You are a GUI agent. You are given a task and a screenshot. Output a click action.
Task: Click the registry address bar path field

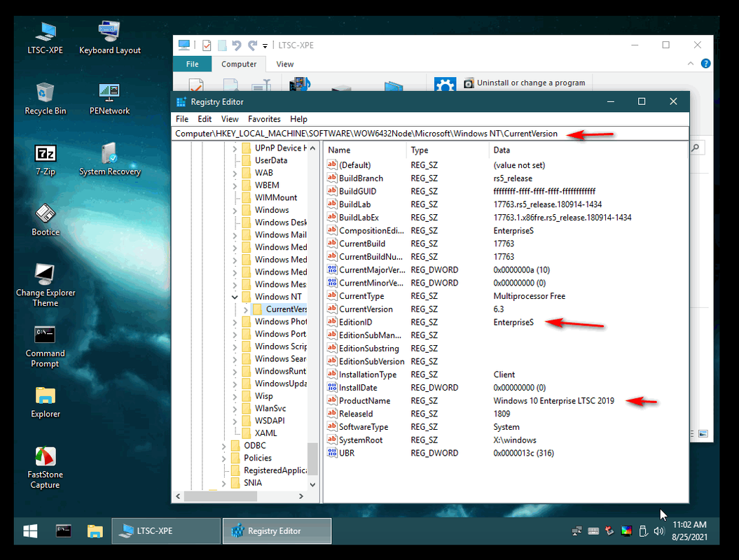[430, 134]
